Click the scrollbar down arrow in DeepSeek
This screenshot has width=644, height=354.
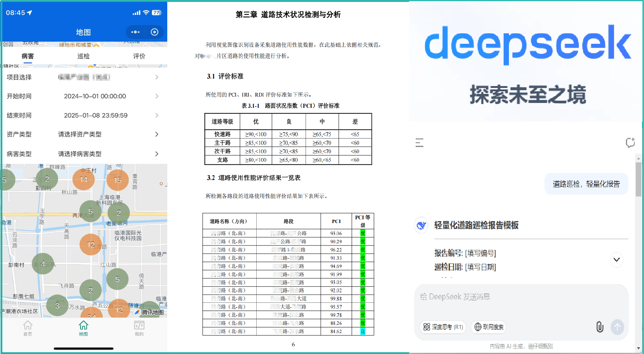pos(638,348)
